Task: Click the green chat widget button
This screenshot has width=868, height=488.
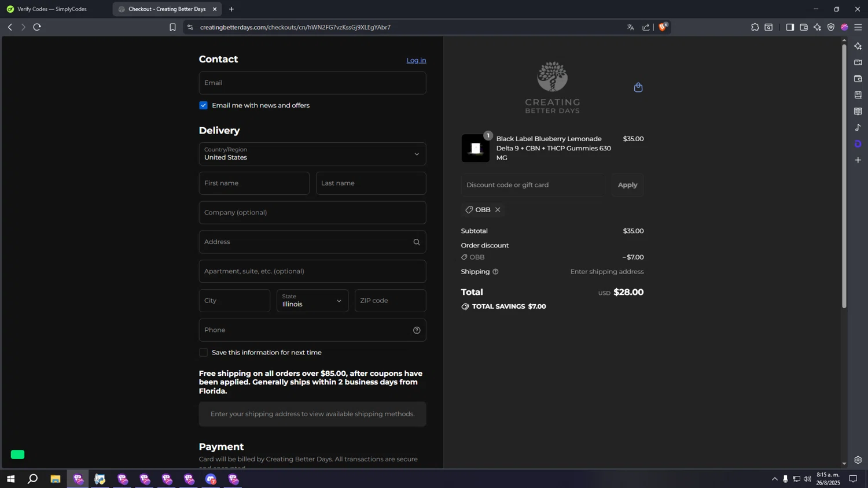Action: [18, 454]
